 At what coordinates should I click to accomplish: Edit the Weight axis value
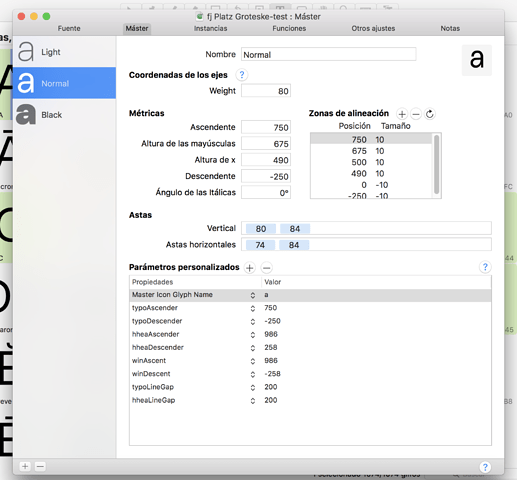(266, 91)
